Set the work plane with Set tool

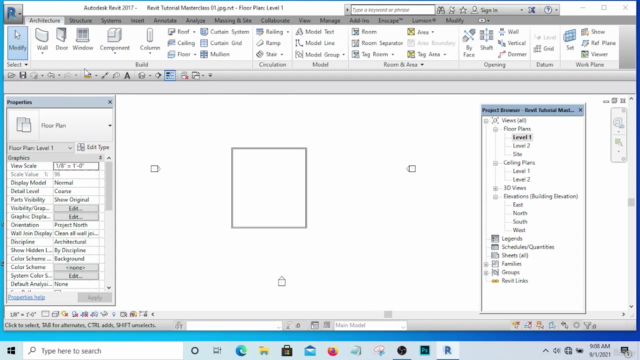[x=570, y=40]
